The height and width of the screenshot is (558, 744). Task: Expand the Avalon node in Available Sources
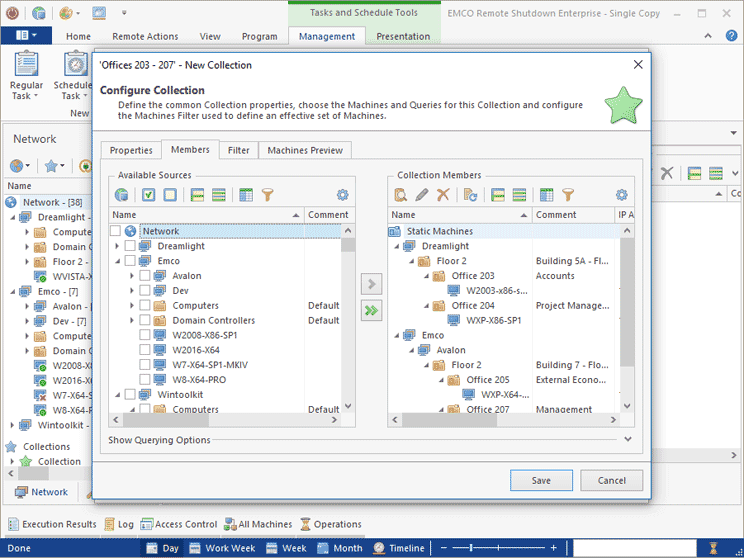click(132, 276)
